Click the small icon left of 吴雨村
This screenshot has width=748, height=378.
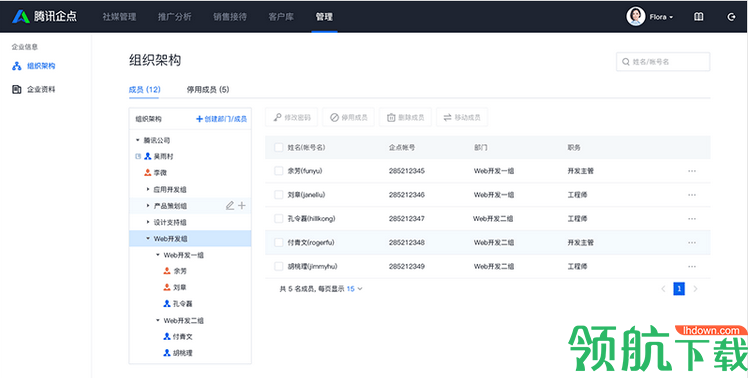(x=138, y=156)
